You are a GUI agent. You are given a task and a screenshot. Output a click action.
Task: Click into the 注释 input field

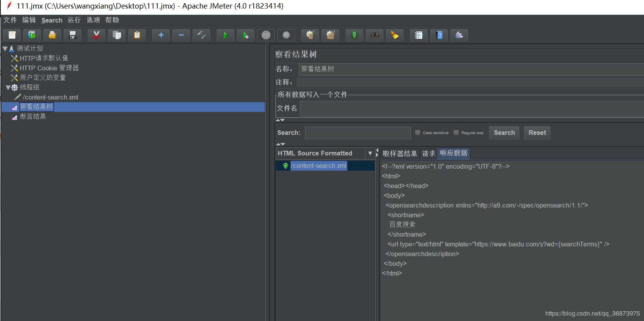point(470,82)
